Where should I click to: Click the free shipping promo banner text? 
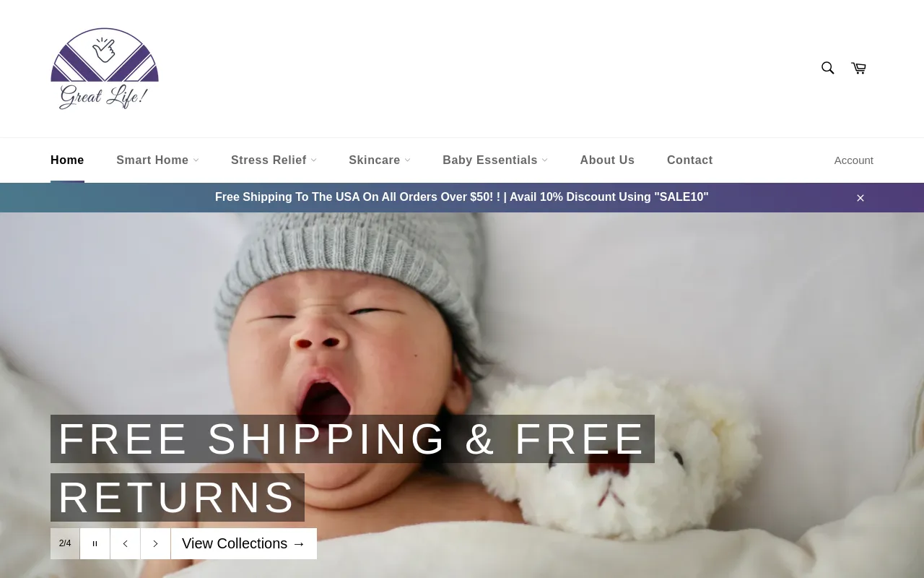coord(462,197)
